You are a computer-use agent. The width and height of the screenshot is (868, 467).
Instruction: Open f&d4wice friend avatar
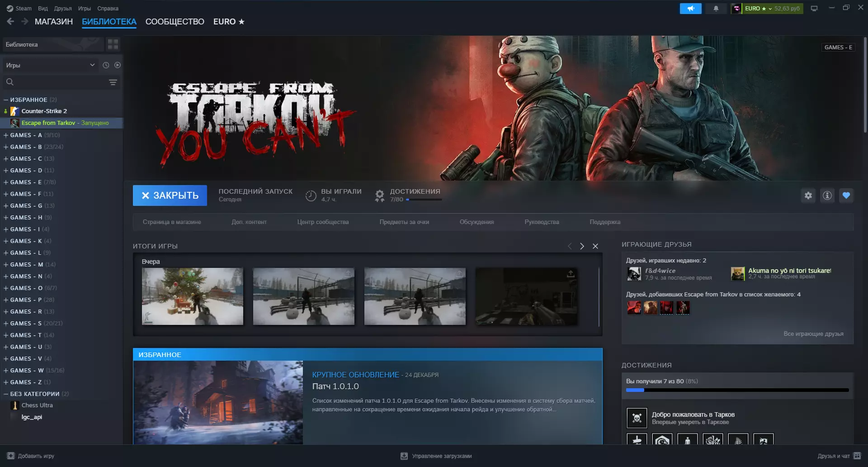634,274
